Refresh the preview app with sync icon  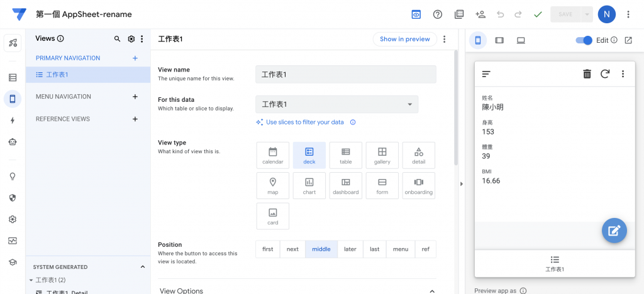pyautogui.click(x=605, y=74)
